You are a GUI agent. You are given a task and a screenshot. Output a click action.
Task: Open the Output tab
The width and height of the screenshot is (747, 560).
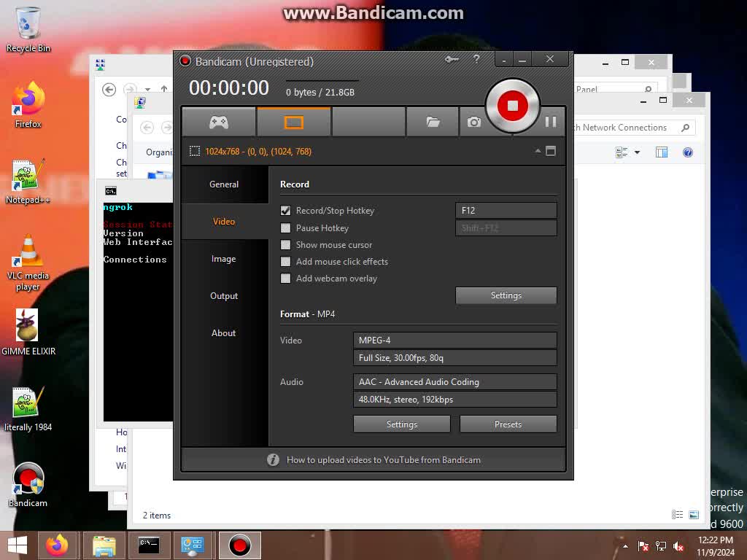click(x=225, y=296)
